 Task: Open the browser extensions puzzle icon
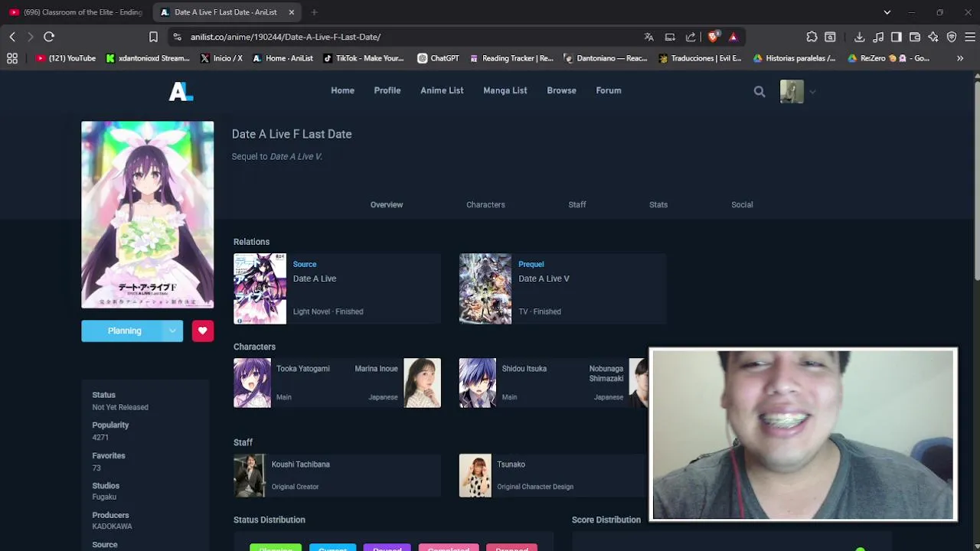click(812, 37)
